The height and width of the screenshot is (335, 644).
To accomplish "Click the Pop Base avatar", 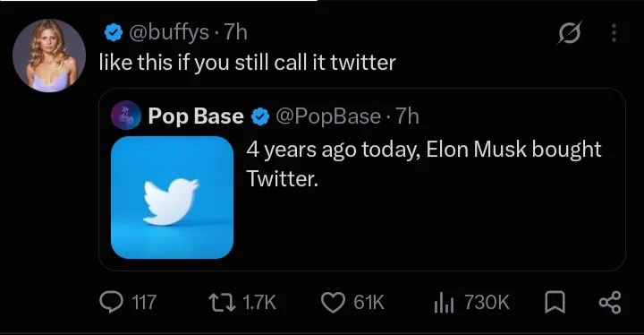I will point(126,116).
